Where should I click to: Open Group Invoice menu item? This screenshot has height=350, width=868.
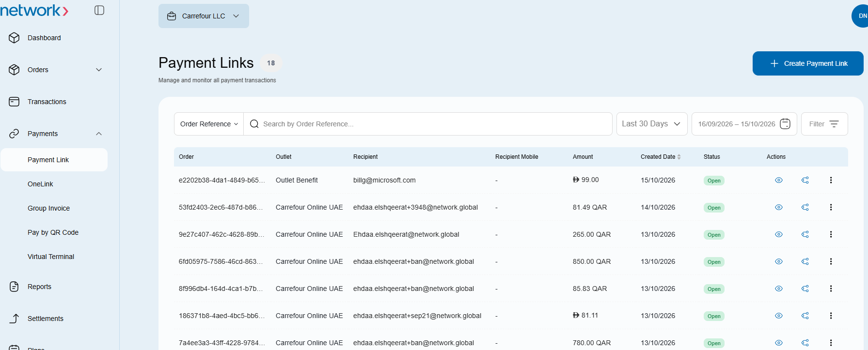pos(48,208)
